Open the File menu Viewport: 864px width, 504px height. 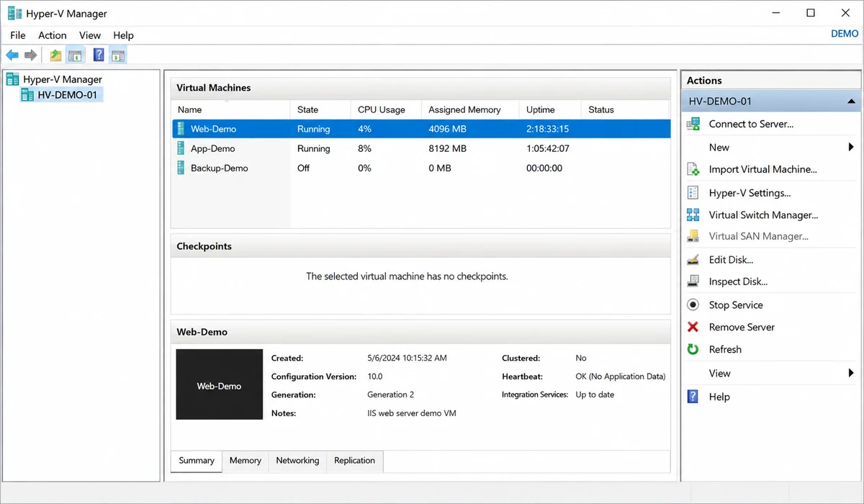pyautogui.click(x=18, y=35)
